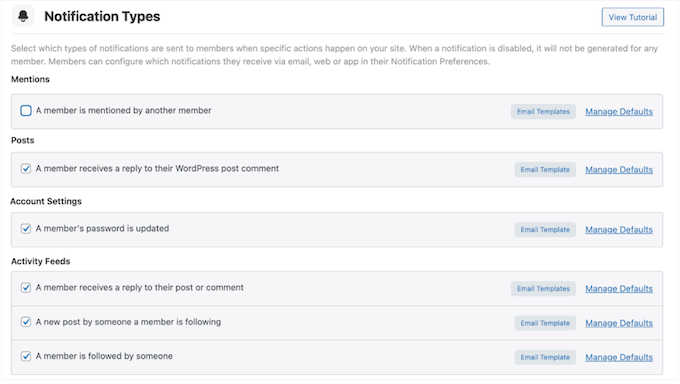The image size is (680, 384).
Task: Open Email Templates for the Mentions notification
Action: tap(543, 112)
